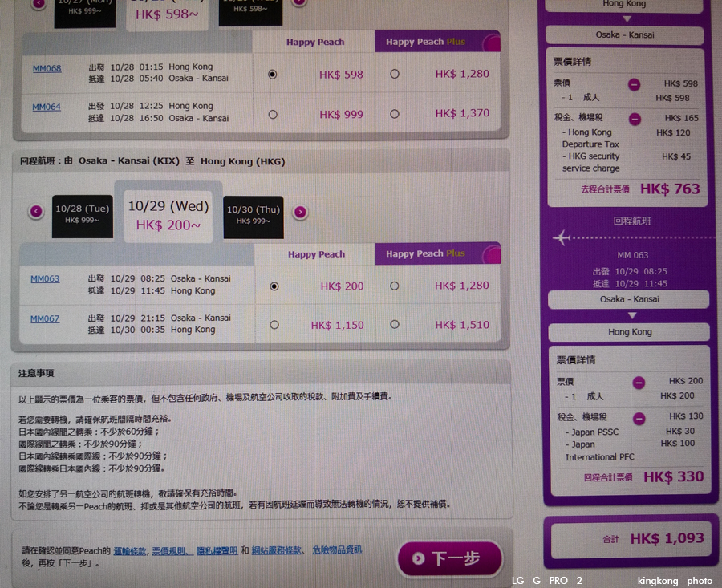722x588 pixels.
Task: Click the HK$ 1,370 price for MM064
Action: [x=462, y=113]
